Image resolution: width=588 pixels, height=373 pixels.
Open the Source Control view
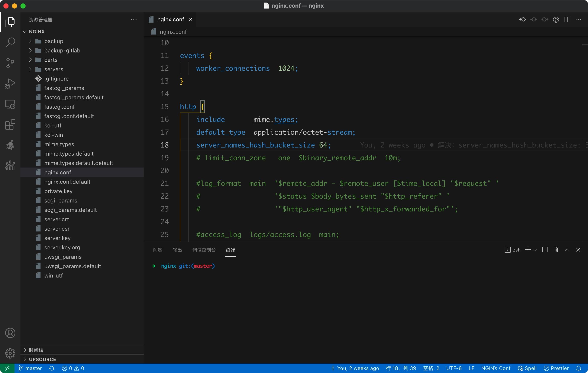pos(10,63)
